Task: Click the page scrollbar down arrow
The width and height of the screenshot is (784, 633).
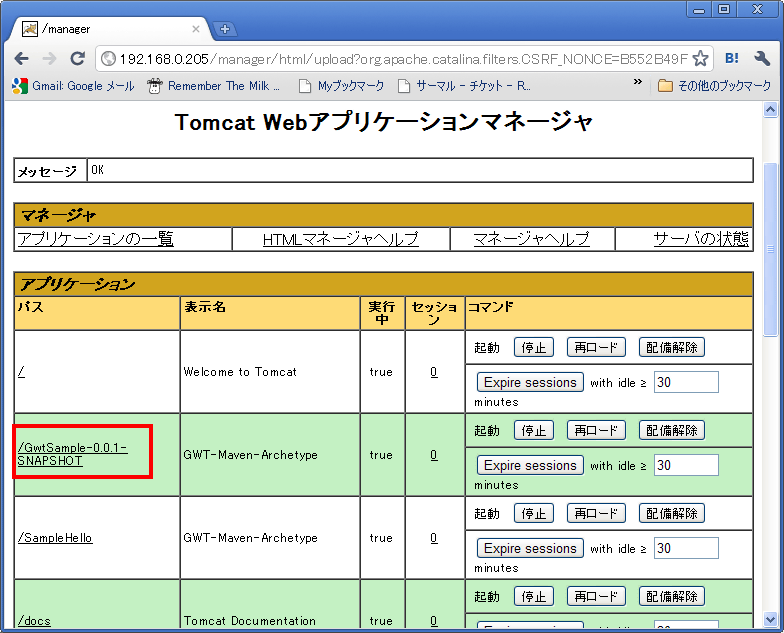Action: [x=770, y=620]
